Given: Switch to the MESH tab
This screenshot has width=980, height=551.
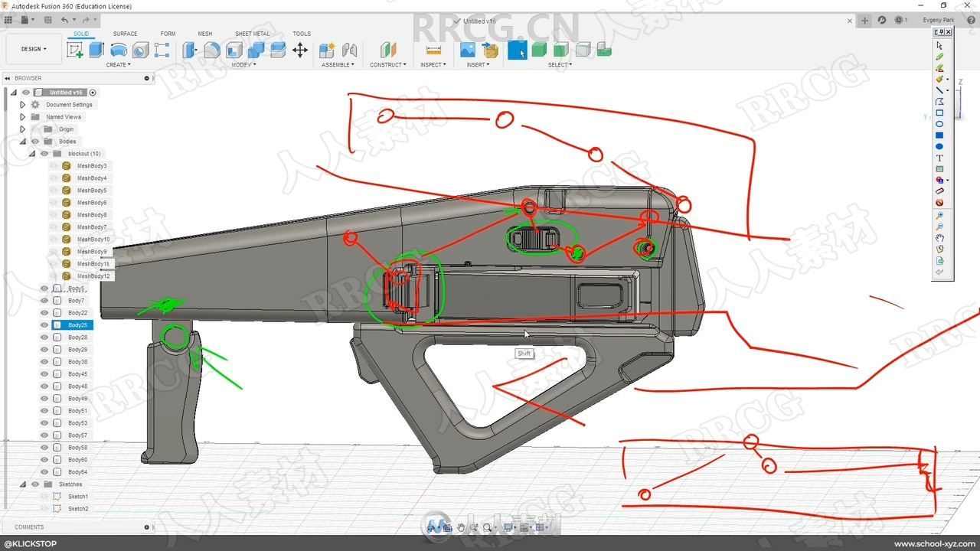Looking at the screenshot, I should coord(205,34).
